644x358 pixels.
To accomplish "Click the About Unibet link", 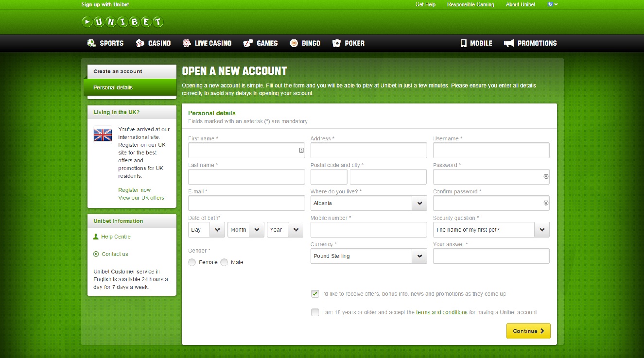I will 521,4.
